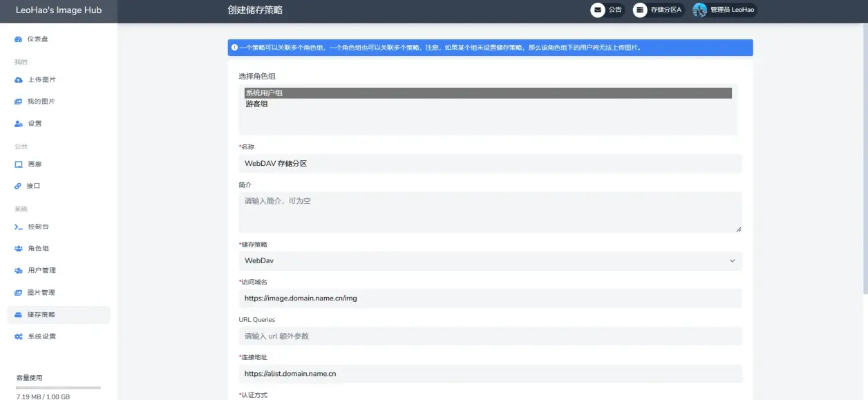Viewport: 868px width, 400px height.
Task: Click the images icon beside 我的图片
Action: [19, 102]
